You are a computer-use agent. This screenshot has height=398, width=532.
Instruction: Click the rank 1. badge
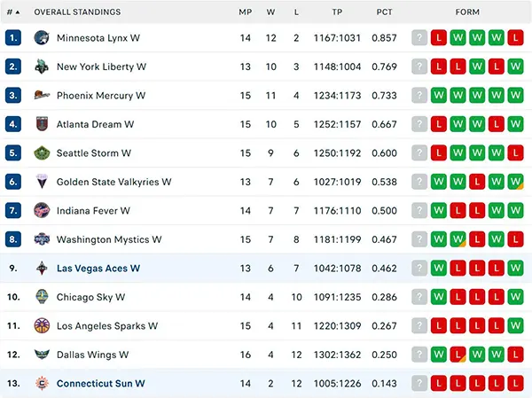coord(13,37)
